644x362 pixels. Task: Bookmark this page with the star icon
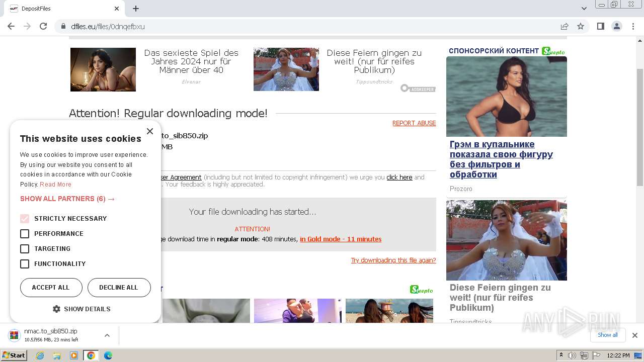(581, 26)
